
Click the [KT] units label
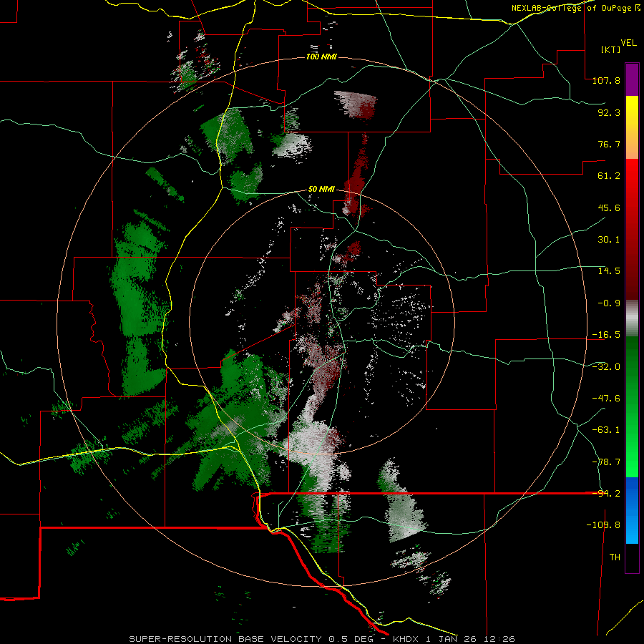click(611, 49)
